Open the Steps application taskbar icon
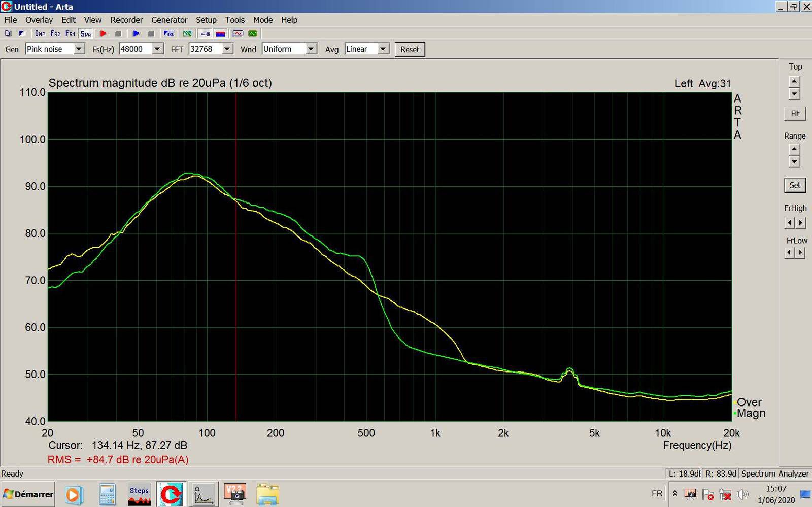The height and width of the screenshot is (507, 812). tap(139, 495)
